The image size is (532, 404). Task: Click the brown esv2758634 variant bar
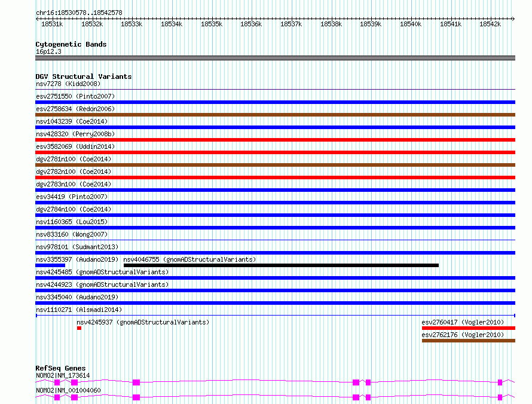click(275, 115)
